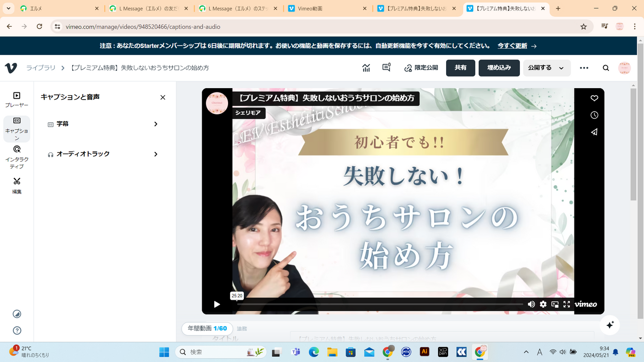The height and width of the screenshot is (362, 644).
Task: Expand the 字幕 subtitles section
Action: point(103,124)
